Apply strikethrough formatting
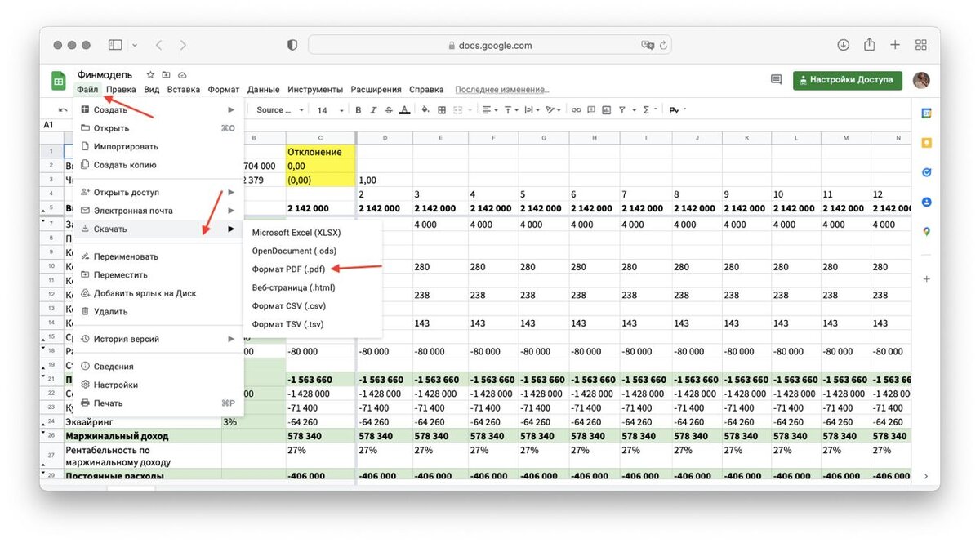The image size is (980, 543). tap(389, 110)
